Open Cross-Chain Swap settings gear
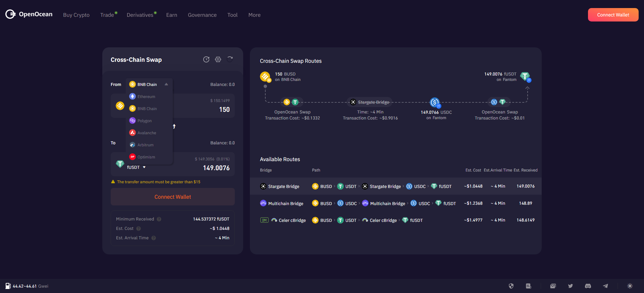The height and width of the screenshot is (293, 644). click(218, 59)
